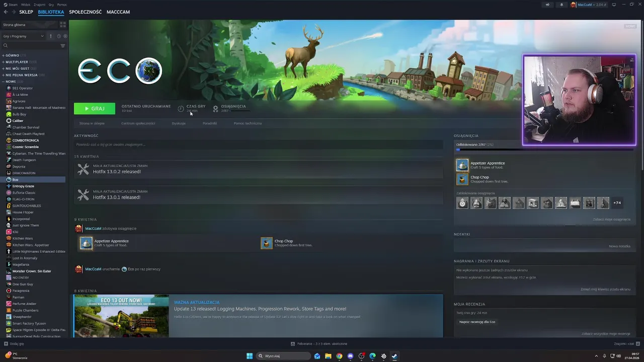Open the Gry i Programy filter dropdown

24,36
